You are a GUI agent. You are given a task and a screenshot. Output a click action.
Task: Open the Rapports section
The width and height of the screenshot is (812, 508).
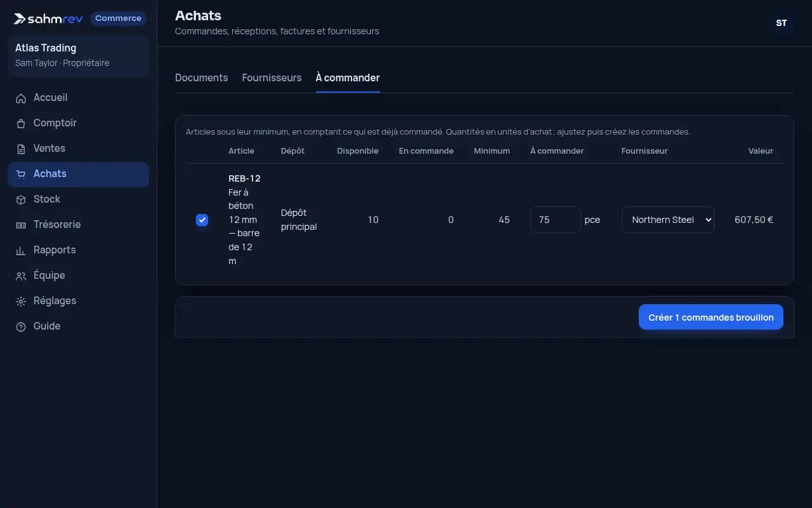[78, 250]
